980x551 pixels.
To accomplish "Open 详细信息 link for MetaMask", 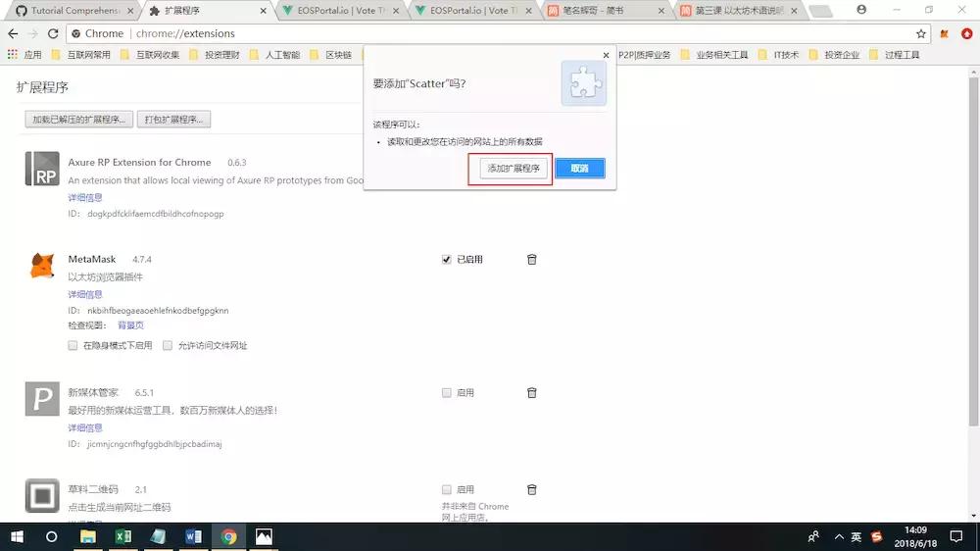I will click(85, 294).
